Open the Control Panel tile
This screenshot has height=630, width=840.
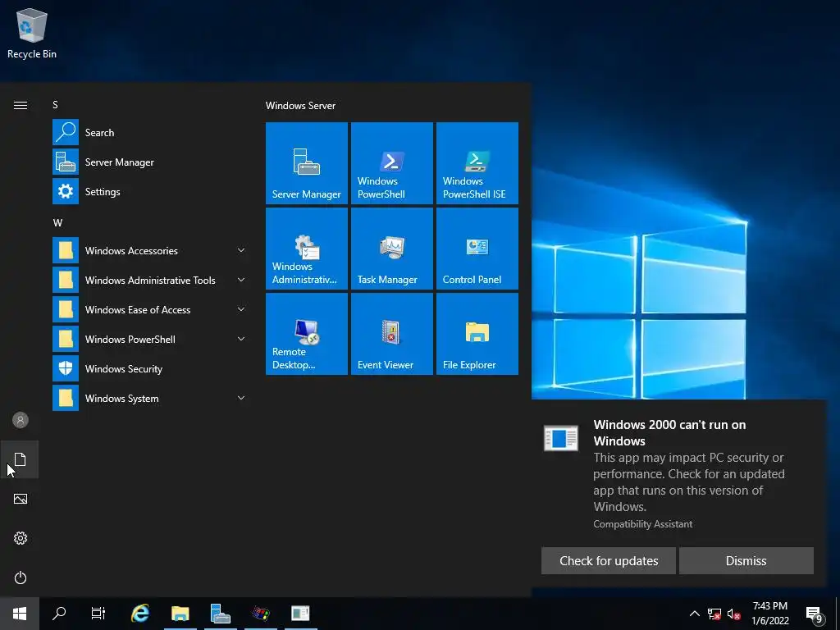[x=477, y=248]
